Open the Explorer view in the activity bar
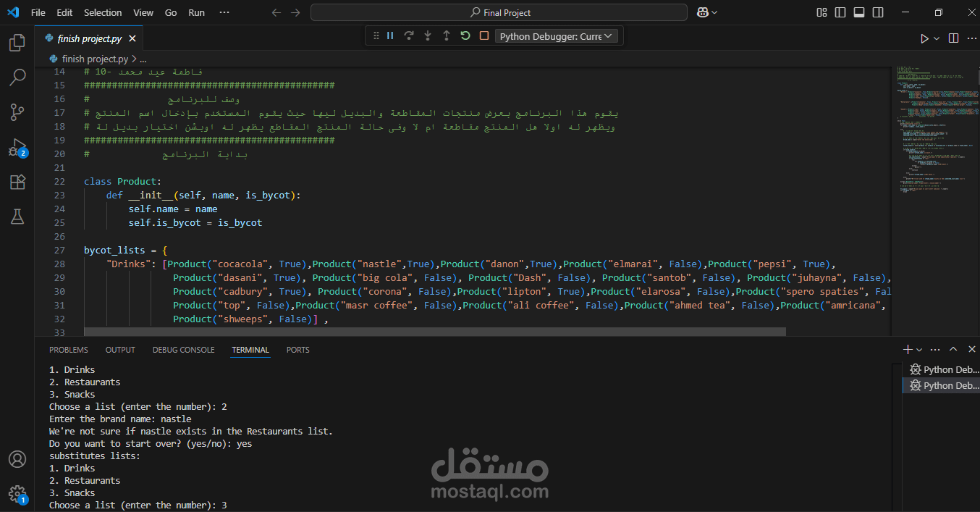This screenshot has width=980, height=512. click(x=17, y=43)
